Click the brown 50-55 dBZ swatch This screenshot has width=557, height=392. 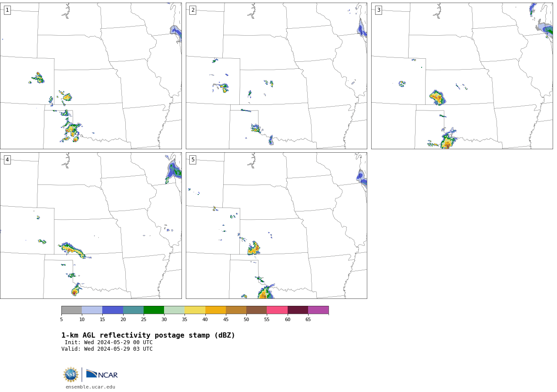(x=256, y=310)
